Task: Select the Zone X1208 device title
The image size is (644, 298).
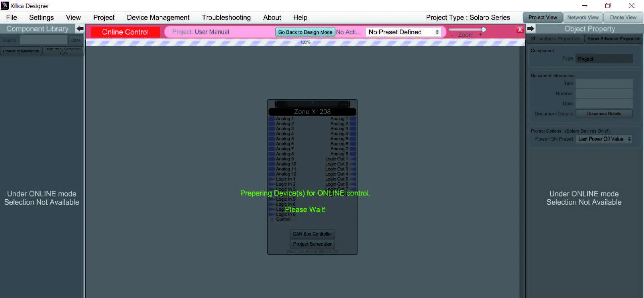Action: 312,112
